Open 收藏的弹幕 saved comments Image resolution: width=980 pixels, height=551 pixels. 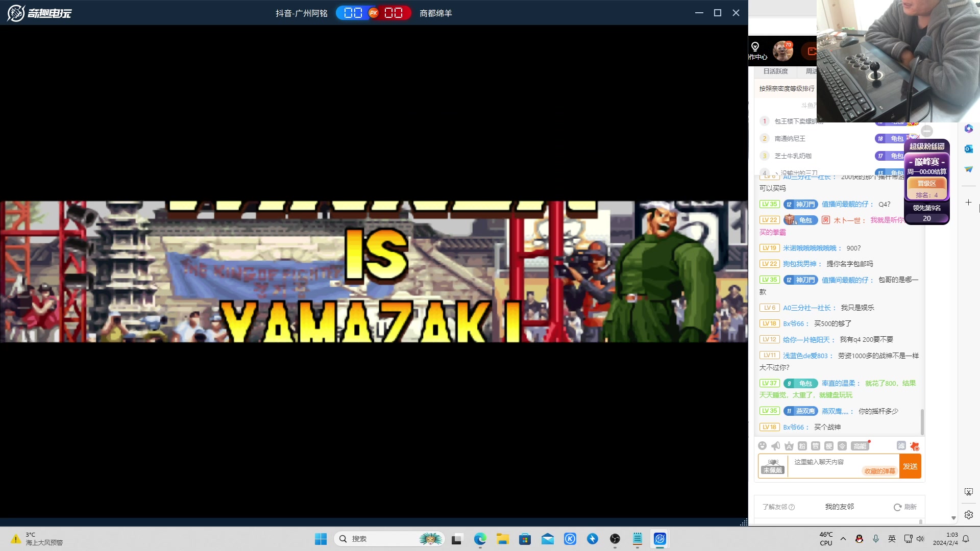click(x=880, y=471)
